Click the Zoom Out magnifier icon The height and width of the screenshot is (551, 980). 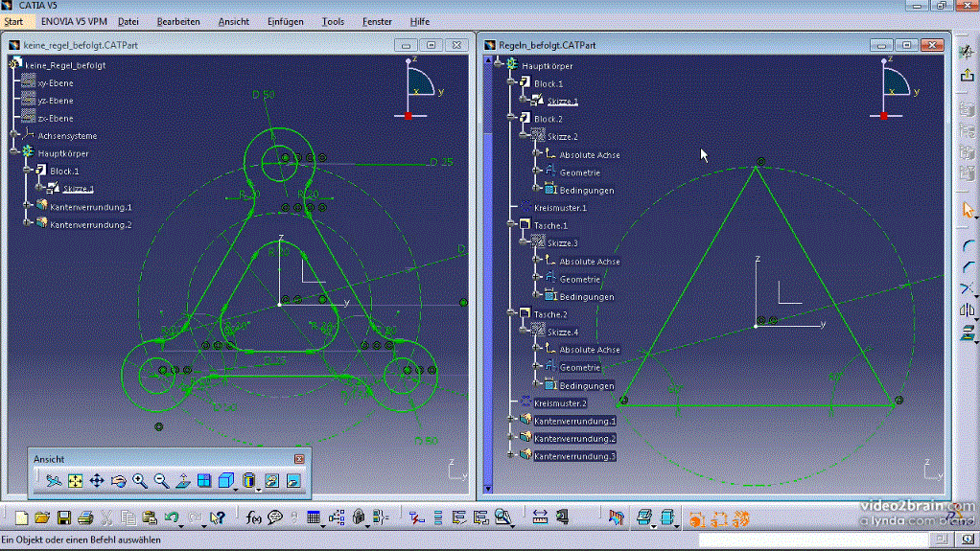point(161,481)
